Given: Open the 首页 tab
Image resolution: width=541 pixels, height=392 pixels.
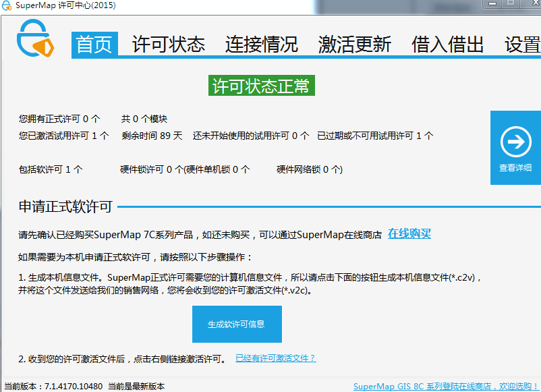Looking at the screenshot, I should click(x=94, y=45).
